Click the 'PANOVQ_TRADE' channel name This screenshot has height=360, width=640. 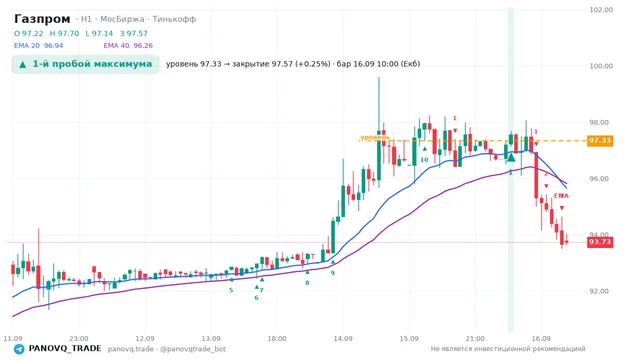(65, 349)
